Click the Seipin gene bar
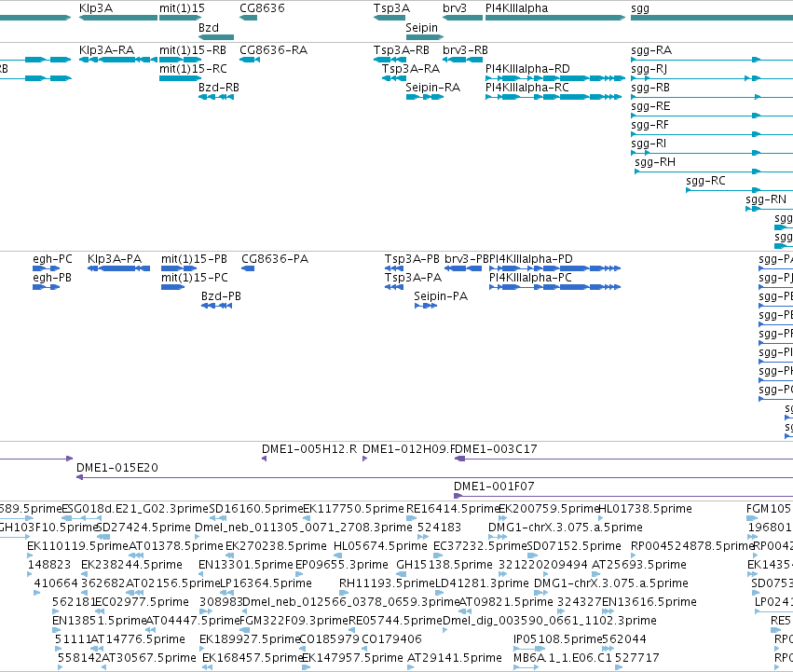The image size is (793, 672). click(424, 37)
